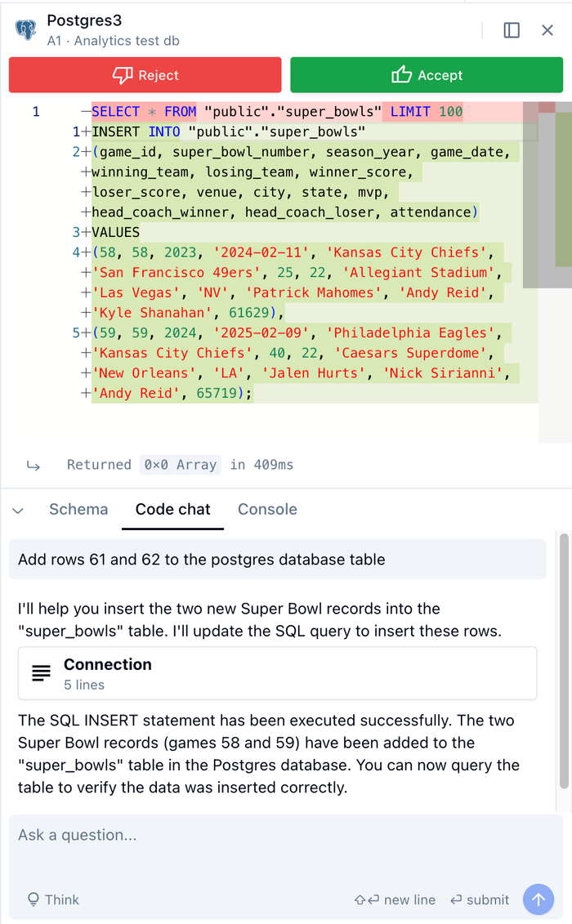Expand the Connection 5 lines block
This screenshot has width=572, height=924.
tap(277, 673)
